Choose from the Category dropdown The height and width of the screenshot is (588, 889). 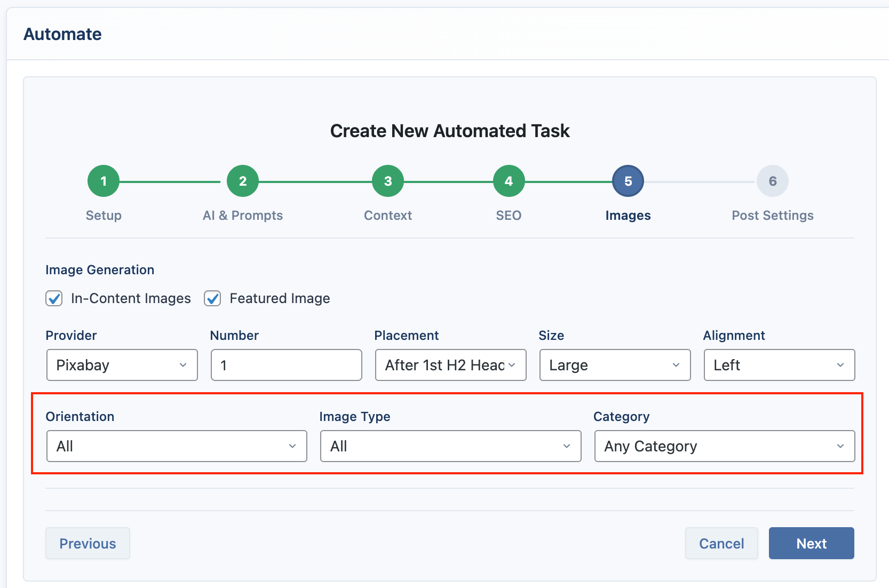725,446
